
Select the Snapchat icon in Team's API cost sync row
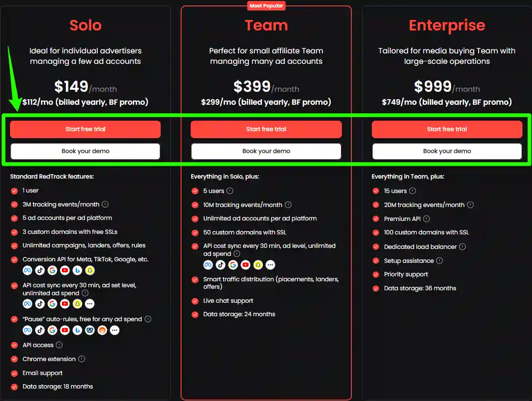258,264
